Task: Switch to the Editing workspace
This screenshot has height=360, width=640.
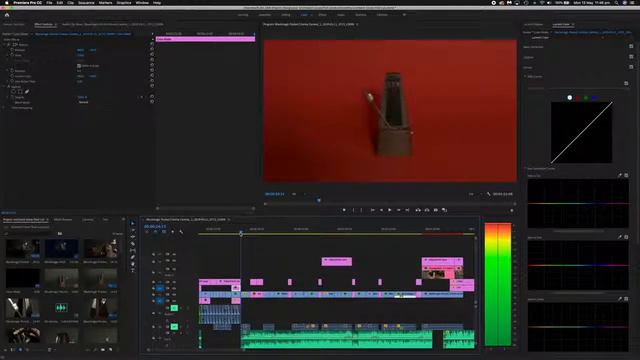Action: pyautogui.click(x=286, y=15)
